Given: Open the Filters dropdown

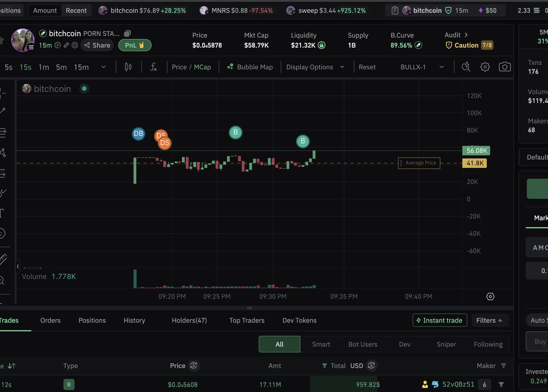Looking at the screenshot, I should click(x=490, y=320).
